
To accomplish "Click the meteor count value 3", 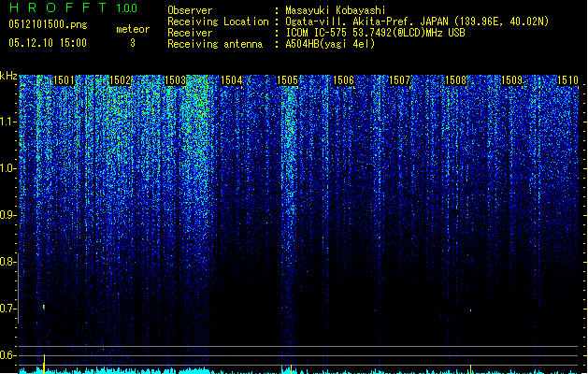I will click(x=133, y=43).
